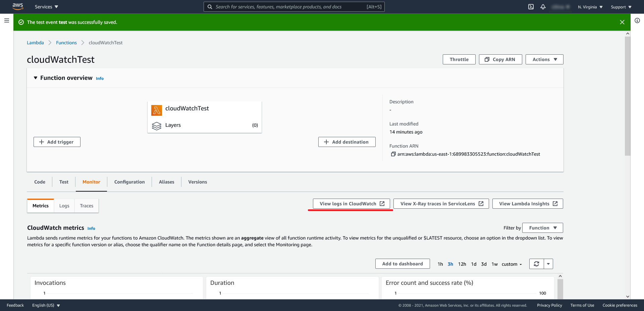Screen dimensions: 644x311
Task: Switch to the Code tab
Action: coord(40,182)
